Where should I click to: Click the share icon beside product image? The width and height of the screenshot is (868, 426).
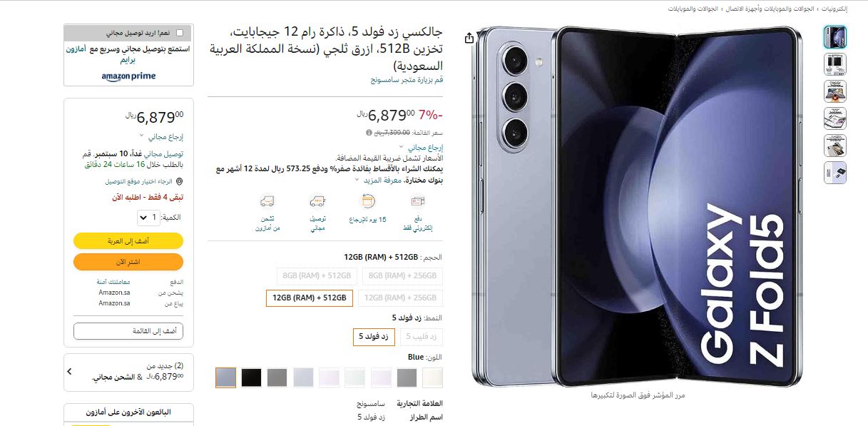(469, 38)
